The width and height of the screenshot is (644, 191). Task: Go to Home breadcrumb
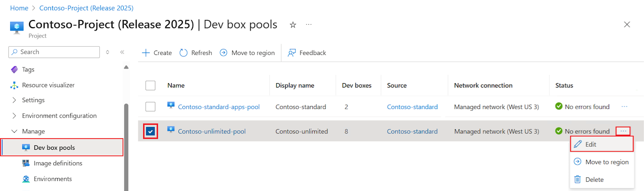[19, 8]
